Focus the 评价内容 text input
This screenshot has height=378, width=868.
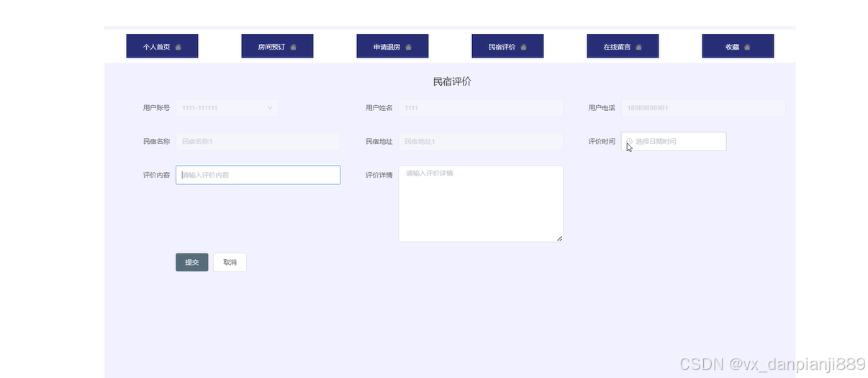[258, 175]
